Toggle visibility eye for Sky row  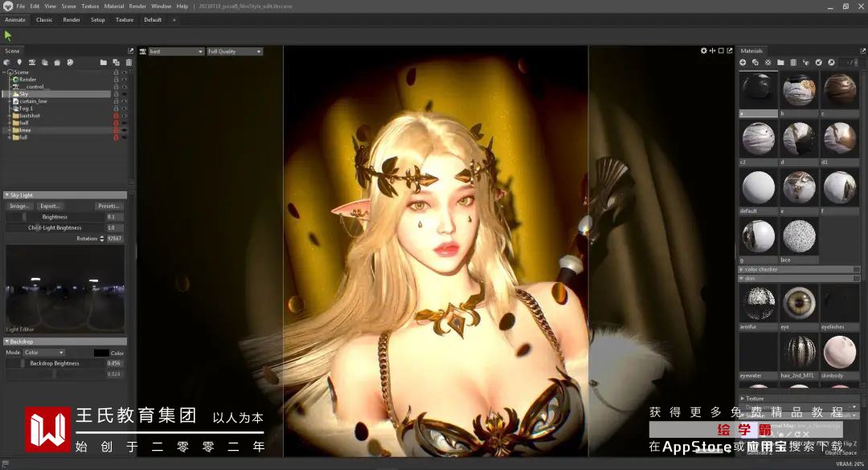(x=125, y=94)
